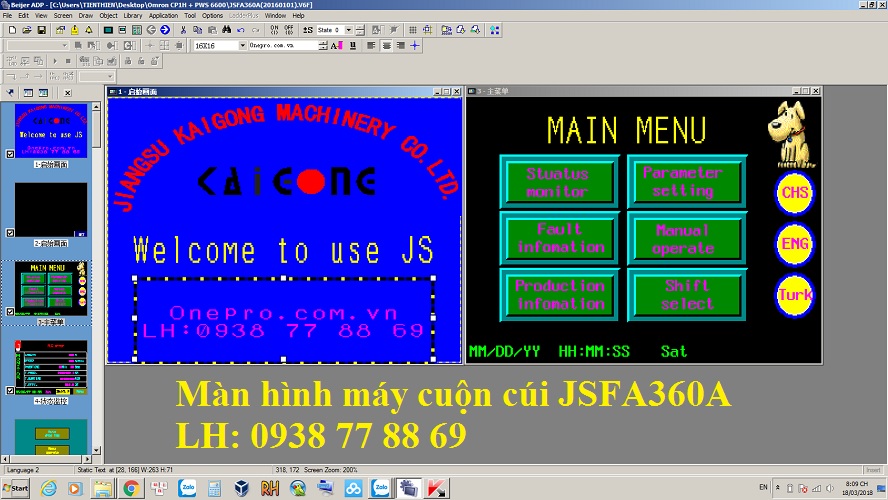Open the Object menu
This screenshot has width=888, height=500.
click(108, 16)
